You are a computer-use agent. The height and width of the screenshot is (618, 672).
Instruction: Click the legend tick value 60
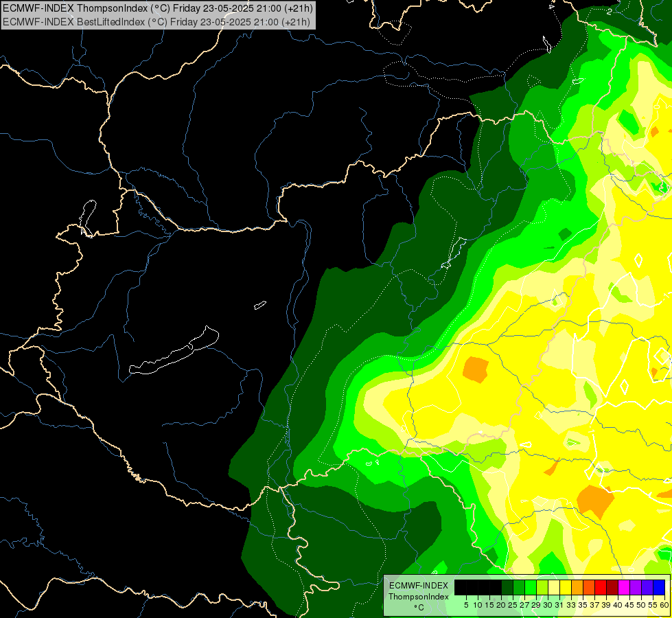pyautogui.click(x=664, y=605)
